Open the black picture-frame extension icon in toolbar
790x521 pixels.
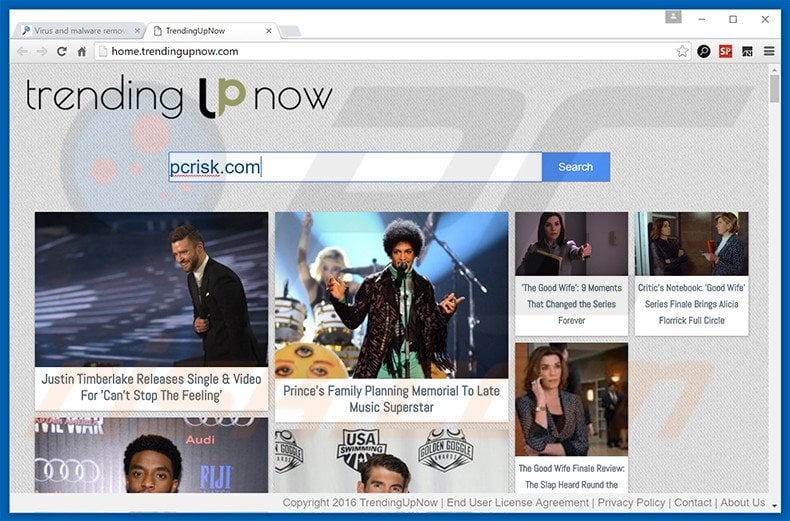pyautogui.click(x=747, y=51)
